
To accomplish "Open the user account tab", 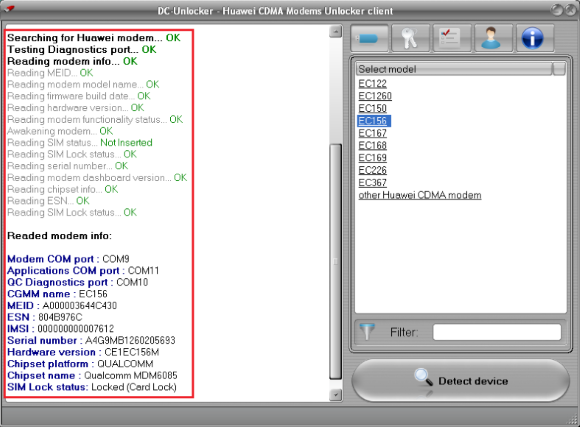I will pyautogui.click(x=493, y=38).
